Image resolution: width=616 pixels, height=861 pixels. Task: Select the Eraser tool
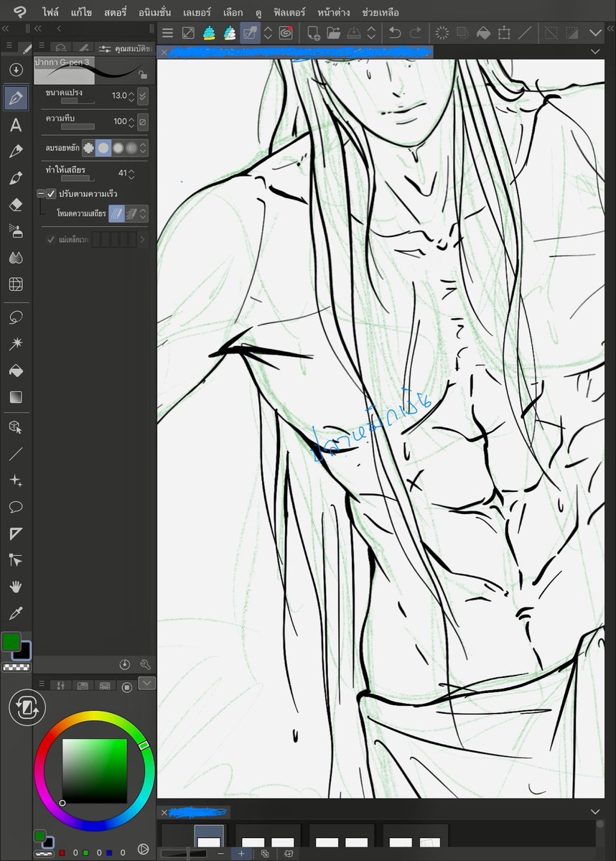point(16,205)
